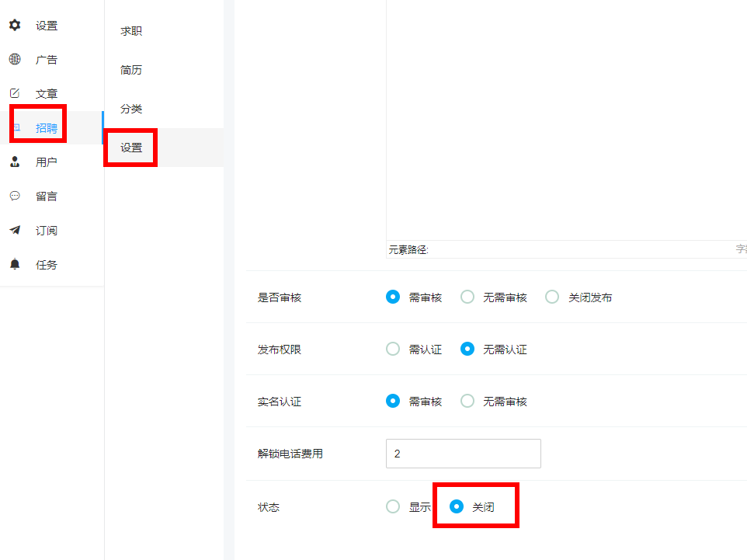The image size is (747, 560).
Task: Click the globe icon beside 广告
Action: coord(15,59)
